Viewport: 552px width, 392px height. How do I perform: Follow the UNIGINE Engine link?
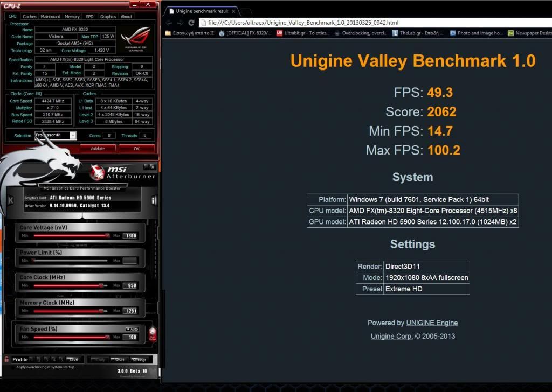pyautogui.click(x=432, y=323)
